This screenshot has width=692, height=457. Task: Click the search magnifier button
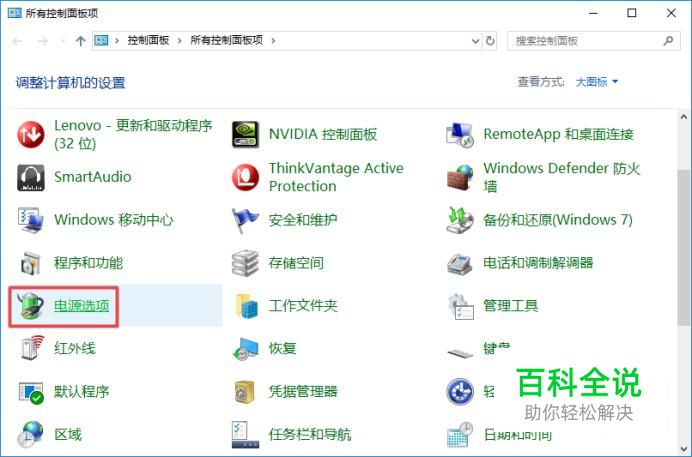pos(668,41)
